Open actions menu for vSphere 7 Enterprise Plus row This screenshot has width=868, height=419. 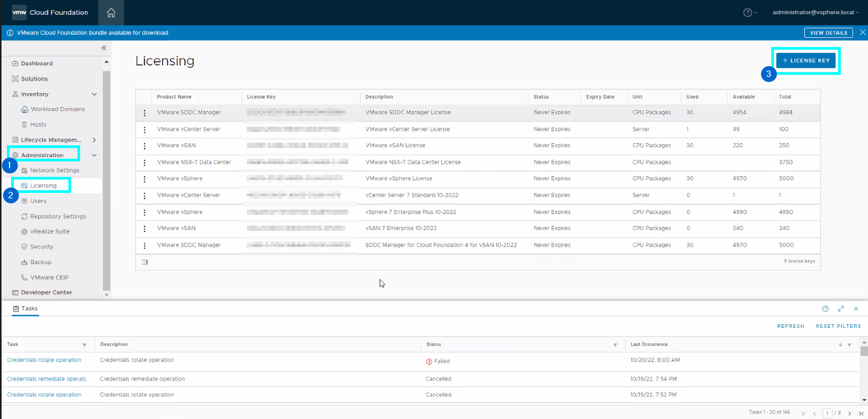tap(144, 212)
